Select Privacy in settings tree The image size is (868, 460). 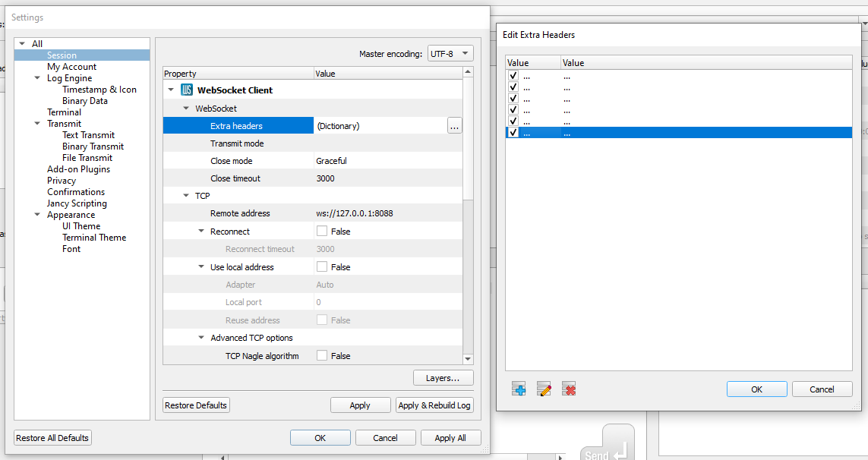tap(62, 181)
